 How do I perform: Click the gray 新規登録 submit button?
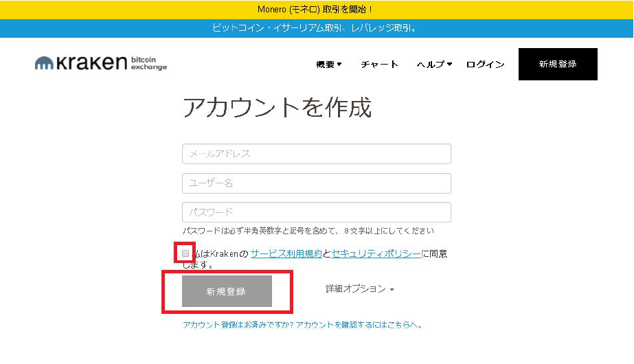227,291
